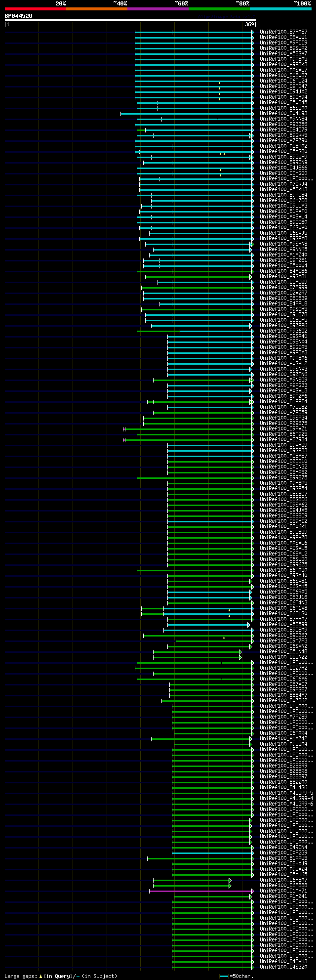Select label UniRef100_A9SHN8
The height and width of the screenshot is (980, 316).
pos(283,244)
